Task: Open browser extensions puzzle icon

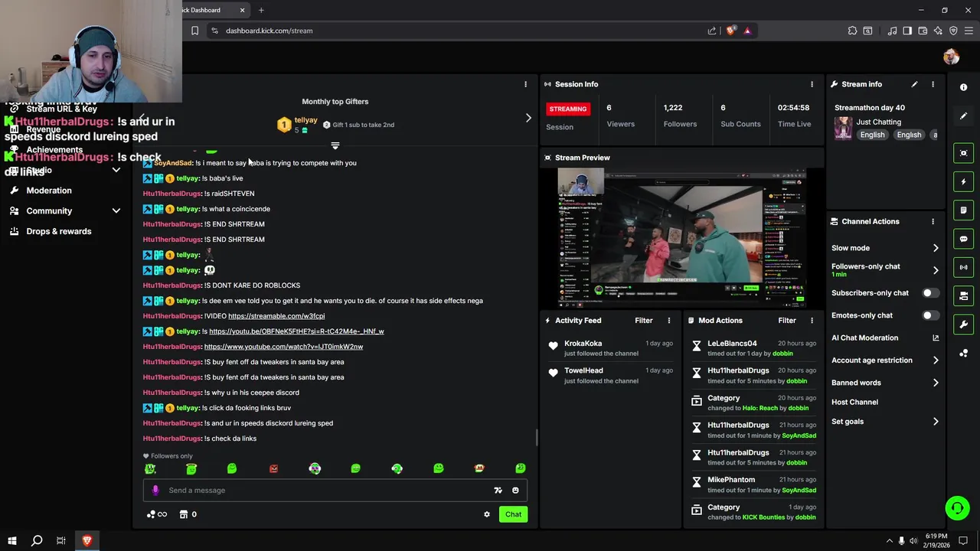Action: [852, 31]
